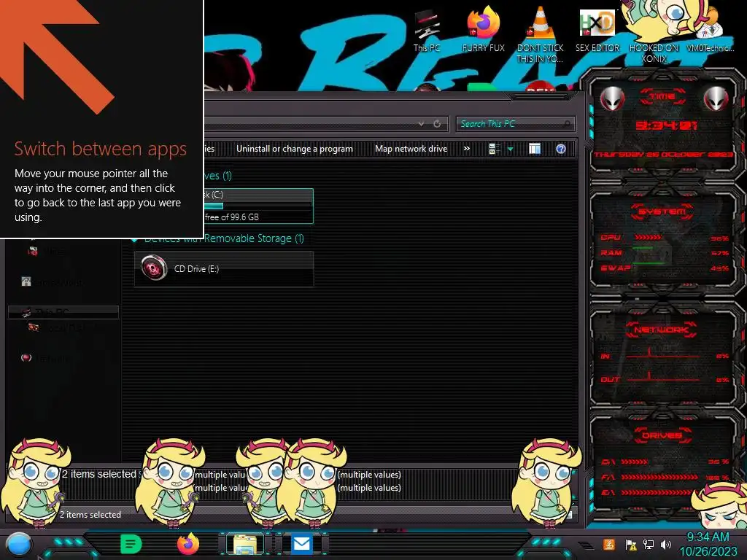The height and width of the screenshot is (560, 747).
Task: Click the '2 items selected' status text
Action: tap(90, 515)
